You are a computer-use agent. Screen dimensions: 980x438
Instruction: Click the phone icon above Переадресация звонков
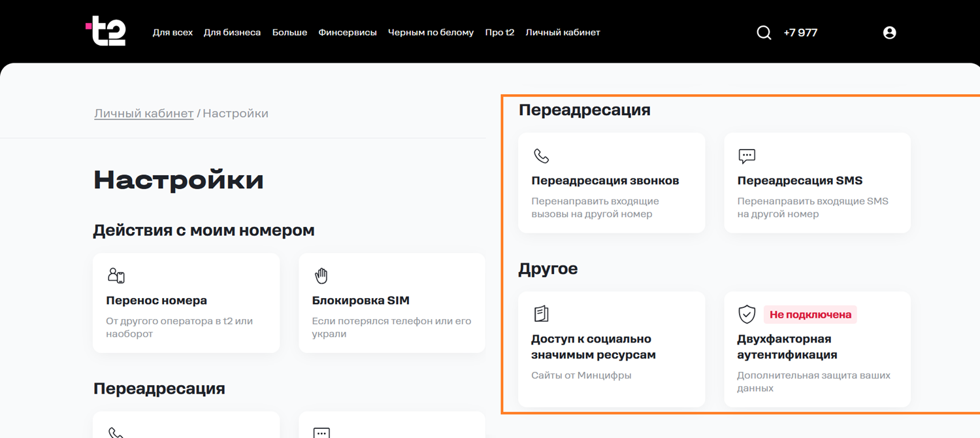(x=541, y=156)
